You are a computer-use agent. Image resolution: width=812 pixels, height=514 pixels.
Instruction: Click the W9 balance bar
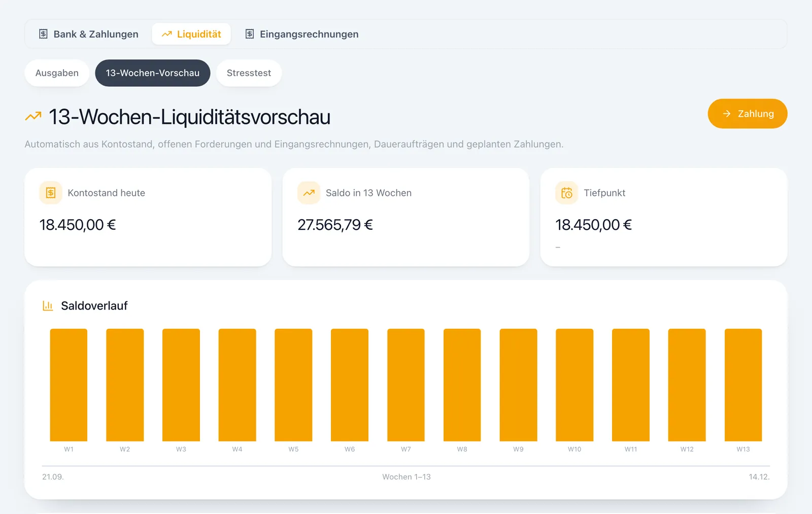point(518,385)
